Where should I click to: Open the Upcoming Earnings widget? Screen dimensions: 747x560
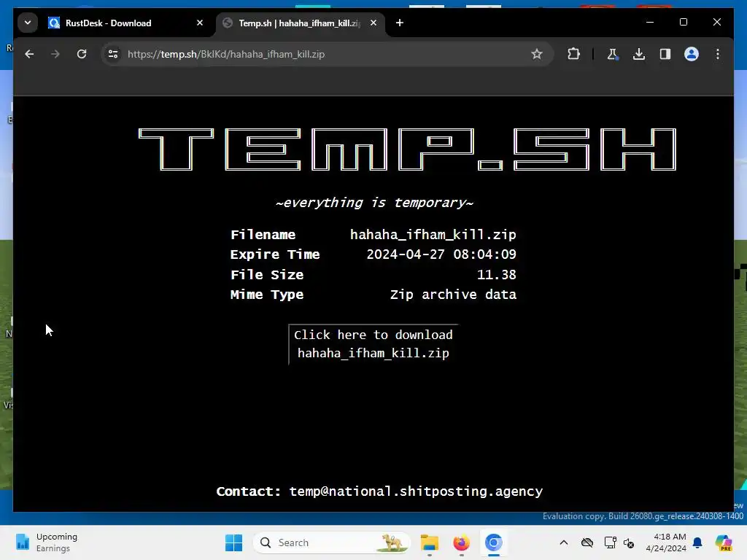pyautogui.click(x=47, y=542)
